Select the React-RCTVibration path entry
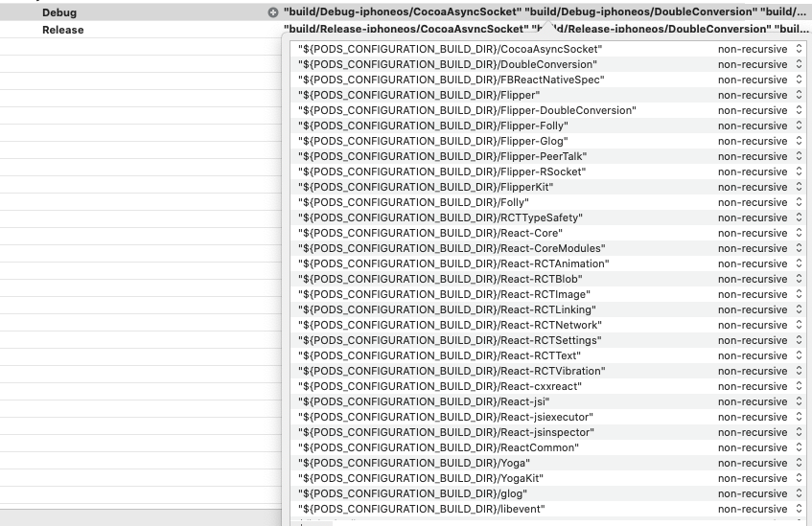Image resolution: width=812 pixels, height=526 pixels. click(x=452, y=371)
